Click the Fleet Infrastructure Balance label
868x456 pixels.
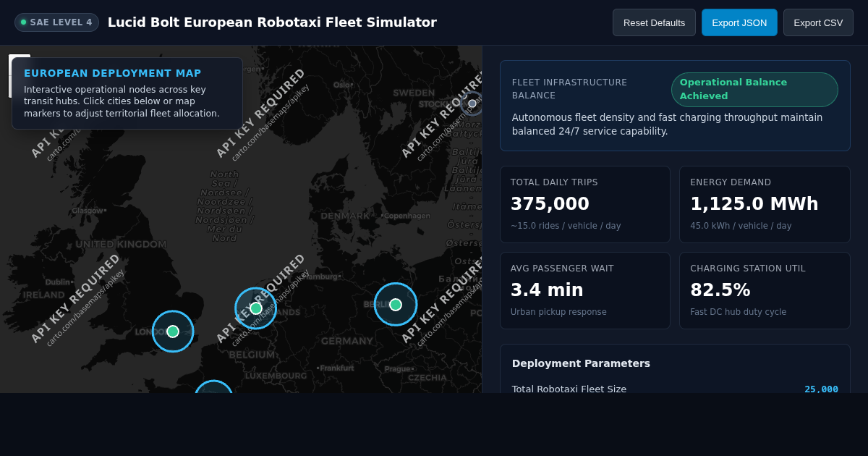[570, 89]
